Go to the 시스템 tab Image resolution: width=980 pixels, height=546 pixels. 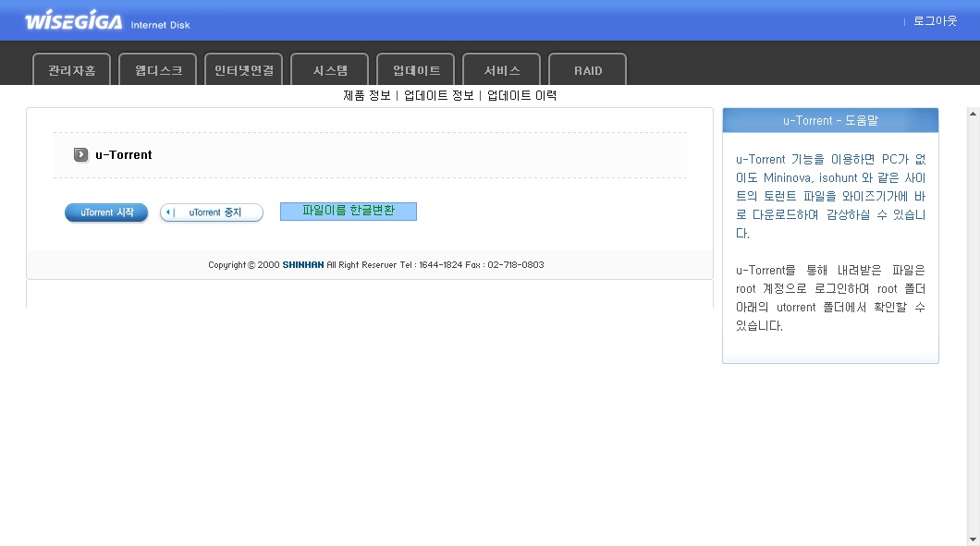[x=329, y=70]
